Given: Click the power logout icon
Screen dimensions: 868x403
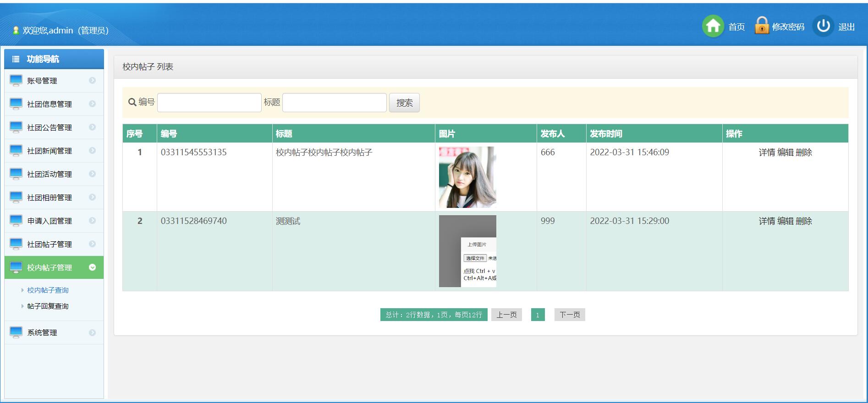Looking at the screenshot, I should coord(823,26).
